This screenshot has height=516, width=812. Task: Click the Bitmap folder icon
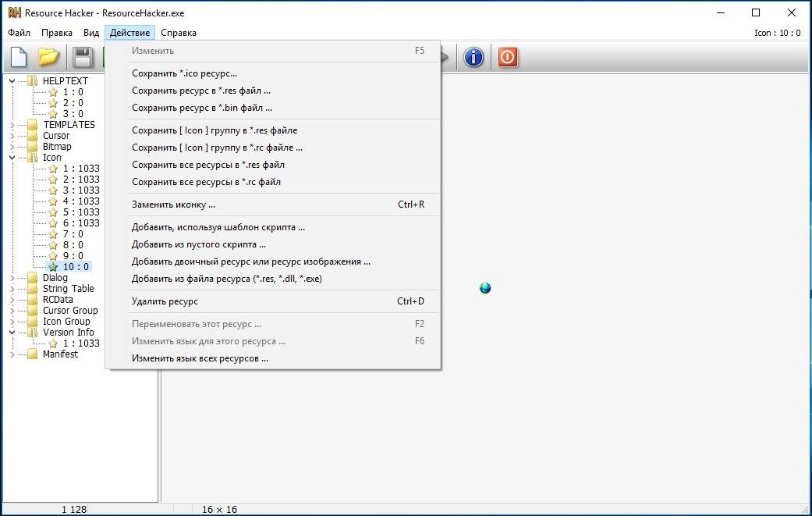point(33,147)
